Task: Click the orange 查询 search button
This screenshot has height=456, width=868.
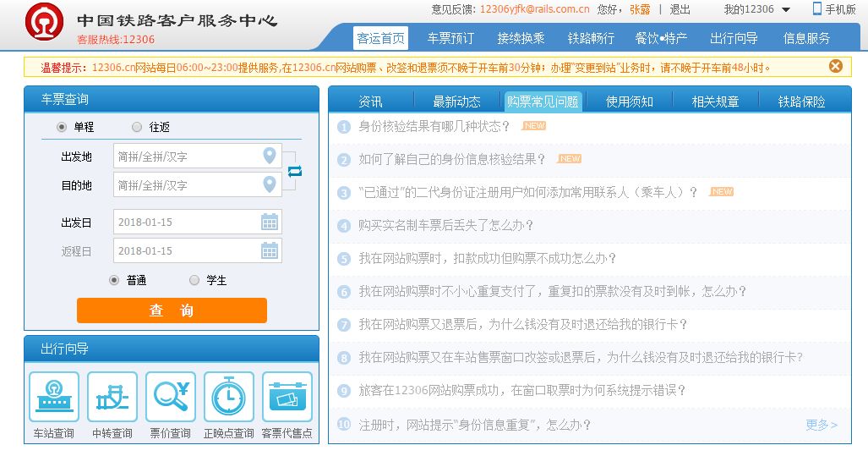Action: click(x=172, y=310)
